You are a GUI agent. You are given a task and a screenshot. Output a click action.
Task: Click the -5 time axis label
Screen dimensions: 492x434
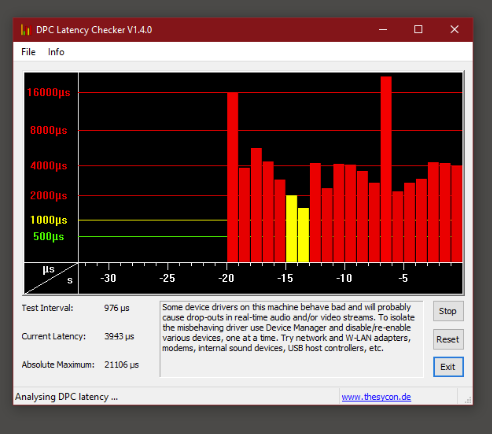pyautogui.click(x=403, y=278)
